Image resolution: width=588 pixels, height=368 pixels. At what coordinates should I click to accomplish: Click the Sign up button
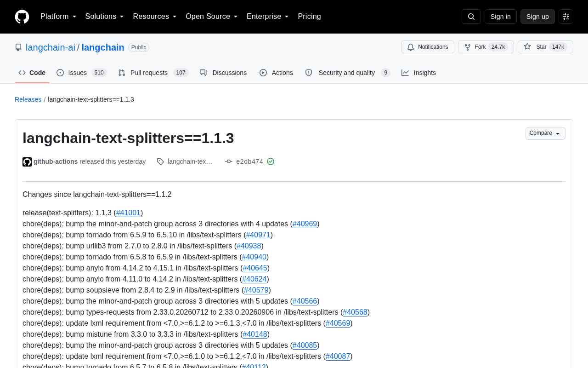pyautogui.click(x=537, y=17)
